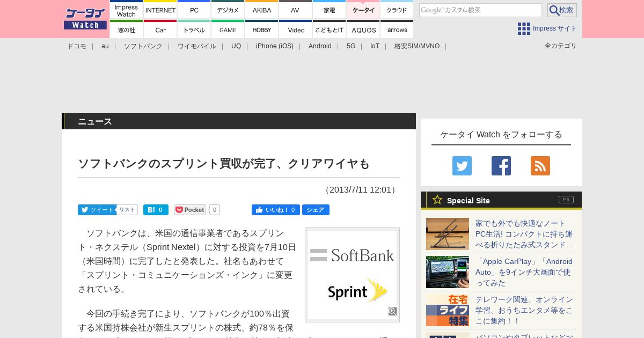
Task: Open the AV tab
Action: 295,10
